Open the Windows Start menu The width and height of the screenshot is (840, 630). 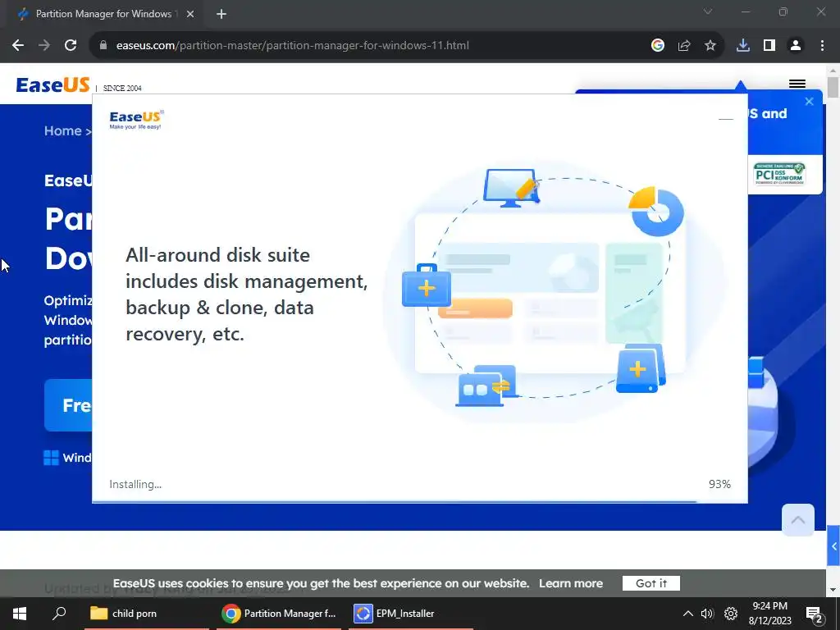20,614
